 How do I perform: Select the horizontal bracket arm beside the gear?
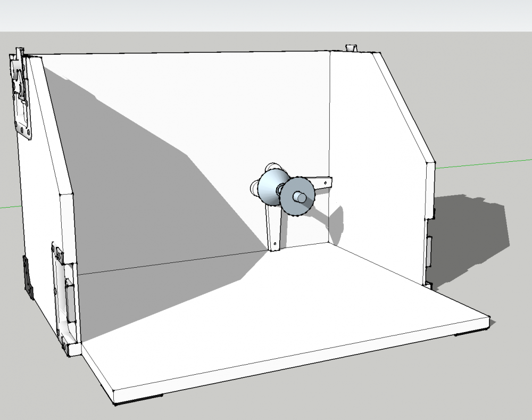tap(322, 183)
